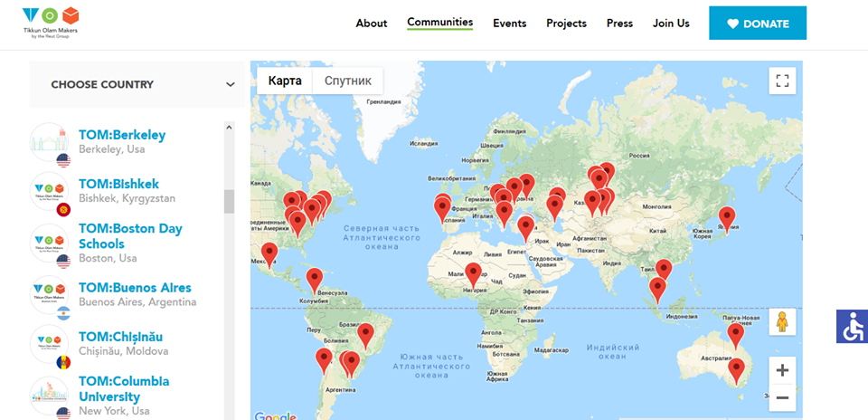The width and height of the screenshot is (868, 420).
Task: Click the map pin in Spain
Action: coord(442,210)
